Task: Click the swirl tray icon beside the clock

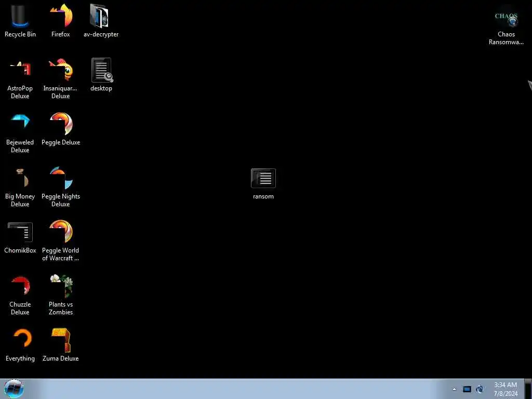Action: [x=480, y=389]
